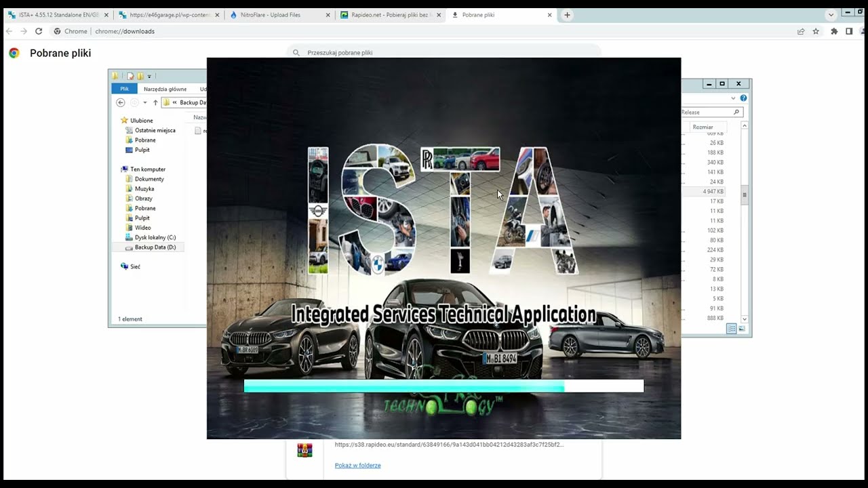Viewport: 868px width, 488px height.
Task: Click Explorer back navigation arrow
Action: [x=120, y=102]
